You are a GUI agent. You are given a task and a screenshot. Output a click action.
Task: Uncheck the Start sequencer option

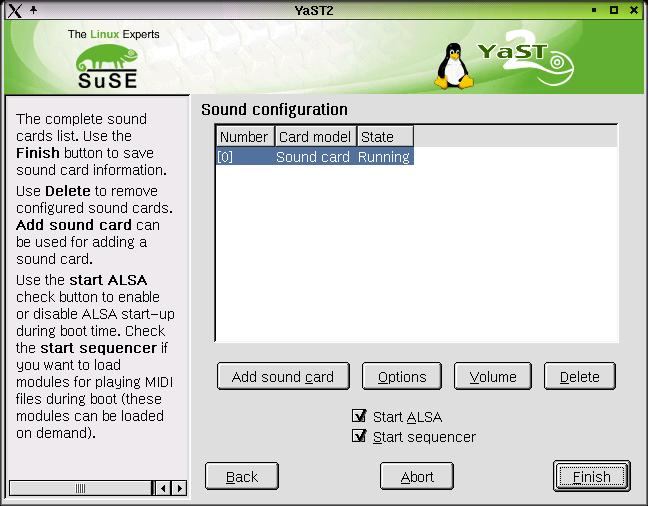pos(360,437)
